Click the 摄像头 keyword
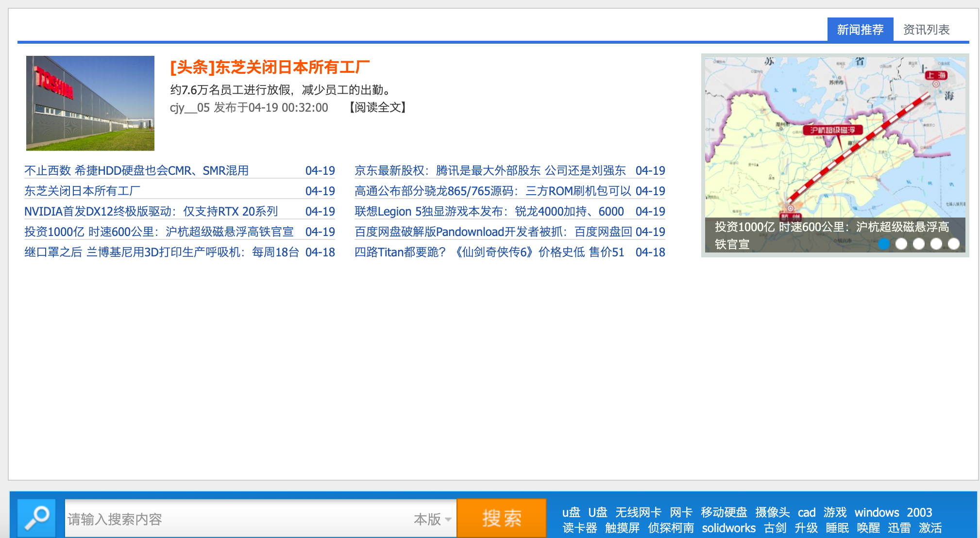980x538 pixels. [772, 512]
